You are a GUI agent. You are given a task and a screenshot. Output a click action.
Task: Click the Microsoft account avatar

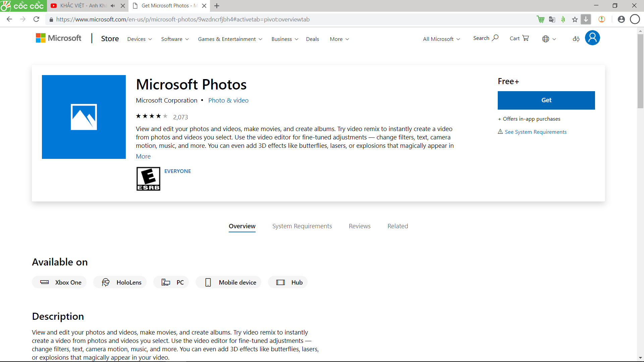592,38
